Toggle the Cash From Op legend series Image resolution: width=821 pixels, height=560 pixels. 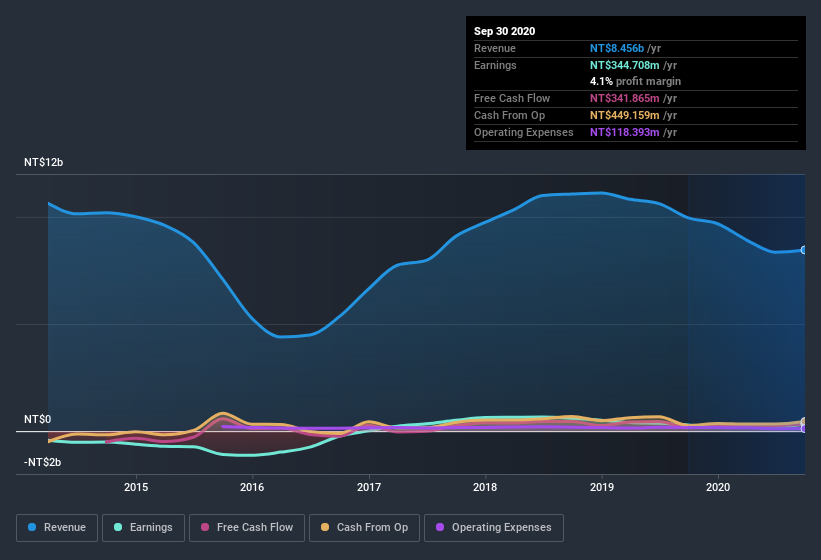[364, 528]
